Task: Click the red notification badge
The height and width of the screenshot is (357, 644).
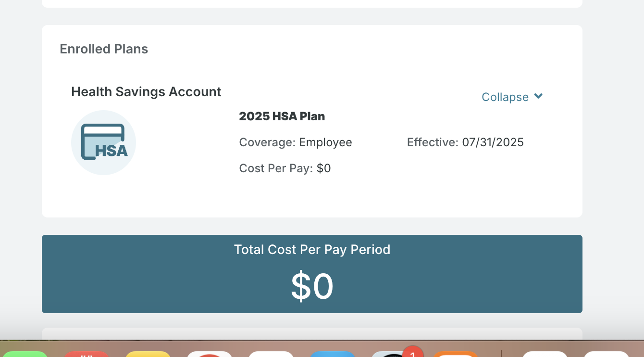Action: click(x=412, y=352)
